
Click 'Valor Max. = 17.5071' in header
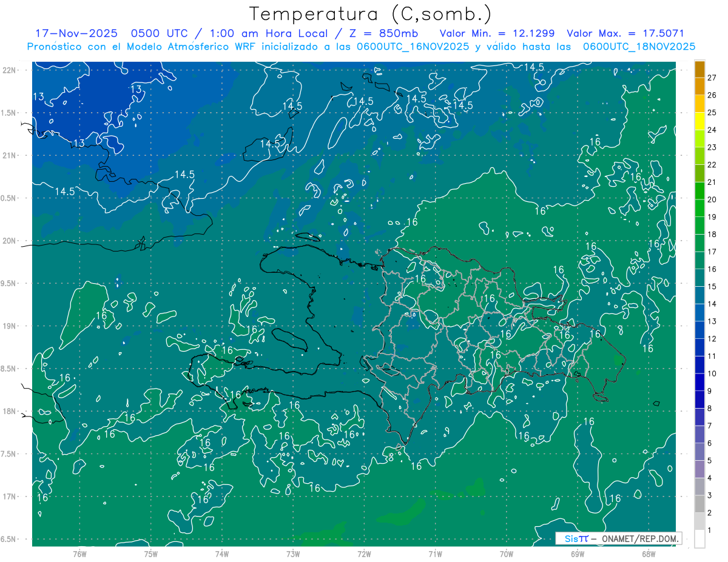click(x=625, y=33)
